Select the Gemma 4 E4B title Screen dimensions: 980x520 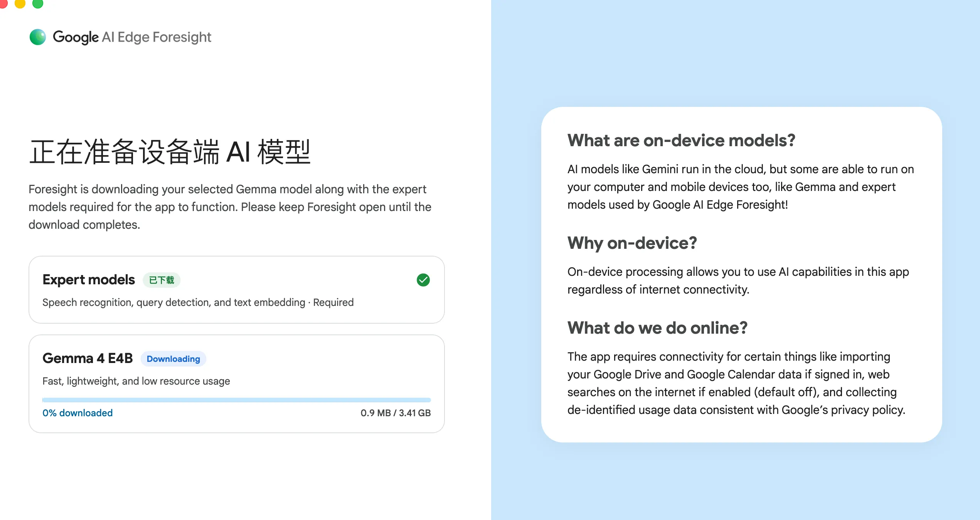88,358
